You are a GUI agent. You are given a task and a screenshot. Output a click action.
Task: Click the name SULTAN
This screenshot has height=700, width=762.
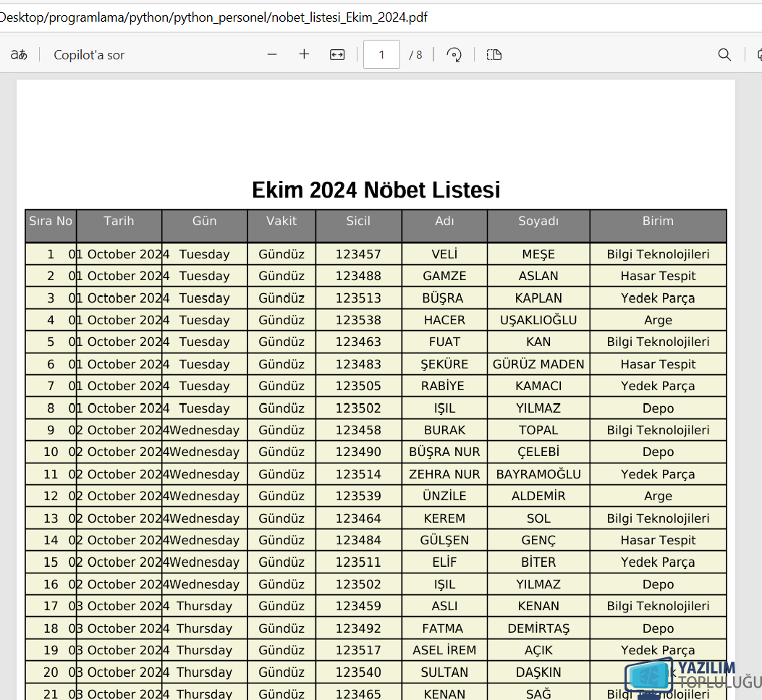coord(444,672)
